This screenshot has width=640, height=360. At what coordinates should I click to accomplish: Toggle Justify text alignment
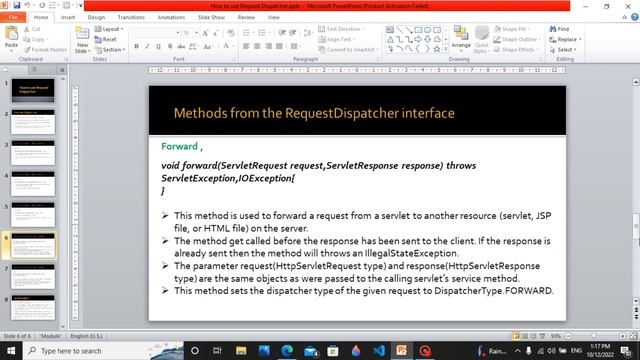pos(279,47)
